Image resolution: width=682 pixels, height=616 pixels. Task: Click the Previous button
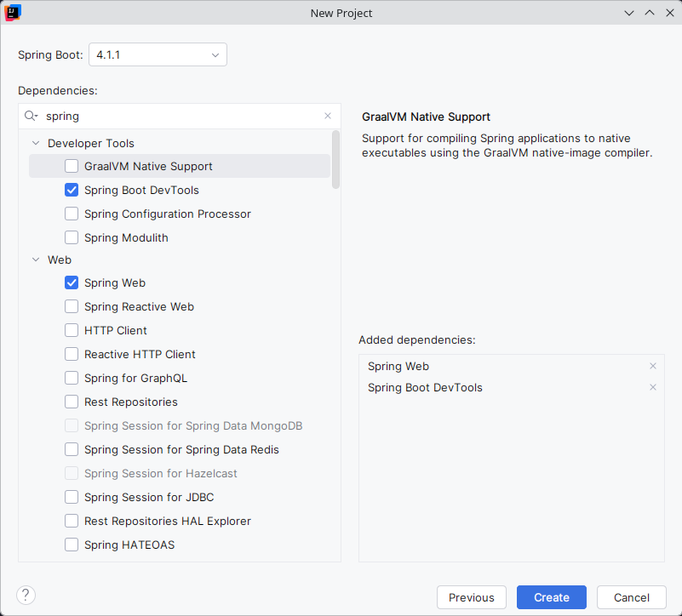tap(472, 597)
